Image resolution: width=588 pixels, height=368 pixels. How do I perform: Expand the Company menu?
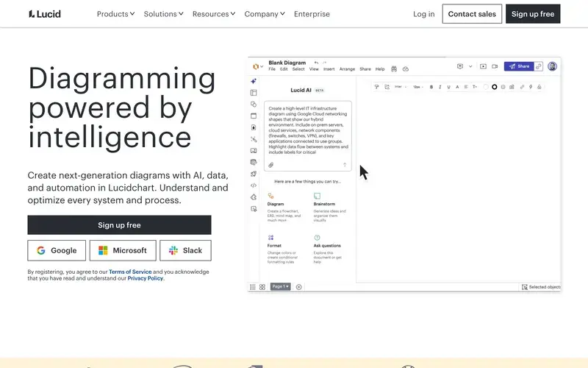pos(265,14)
